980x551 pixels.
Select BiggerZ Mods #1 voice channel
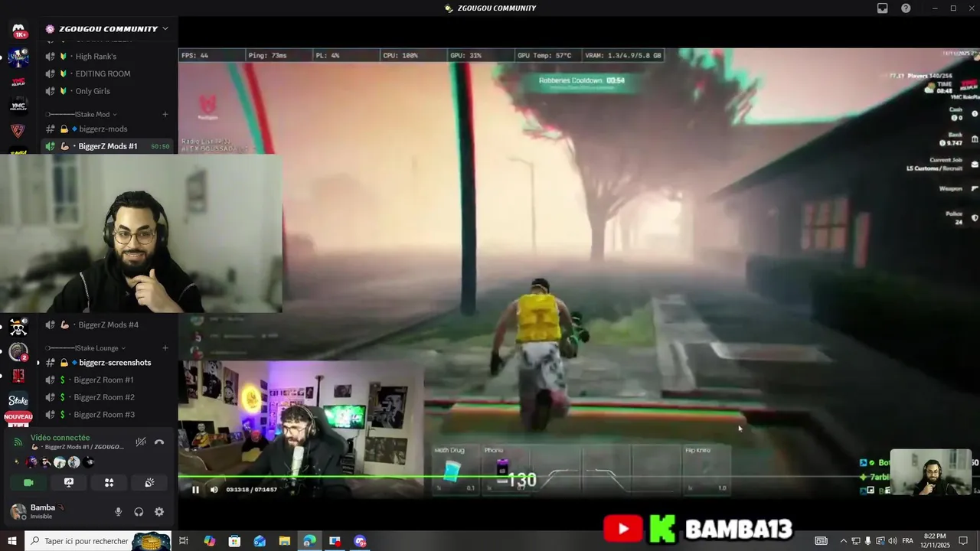(x=107, y=146)
